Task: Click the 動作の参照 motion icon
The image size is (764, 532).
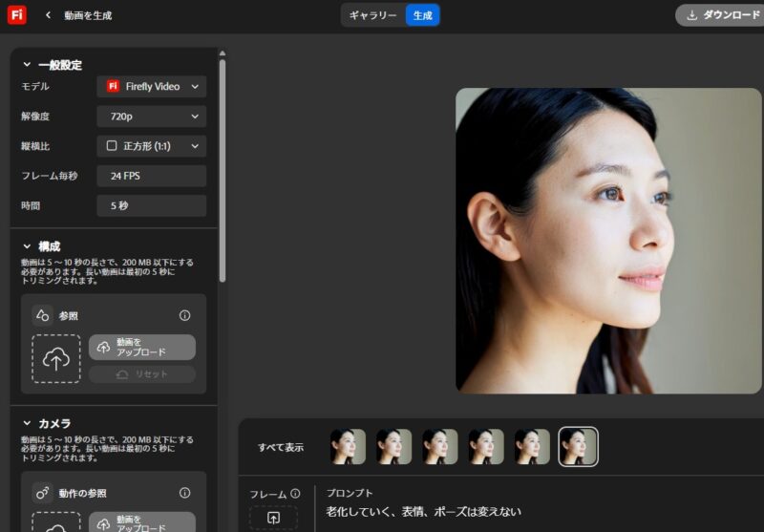Action: [42, 493]
